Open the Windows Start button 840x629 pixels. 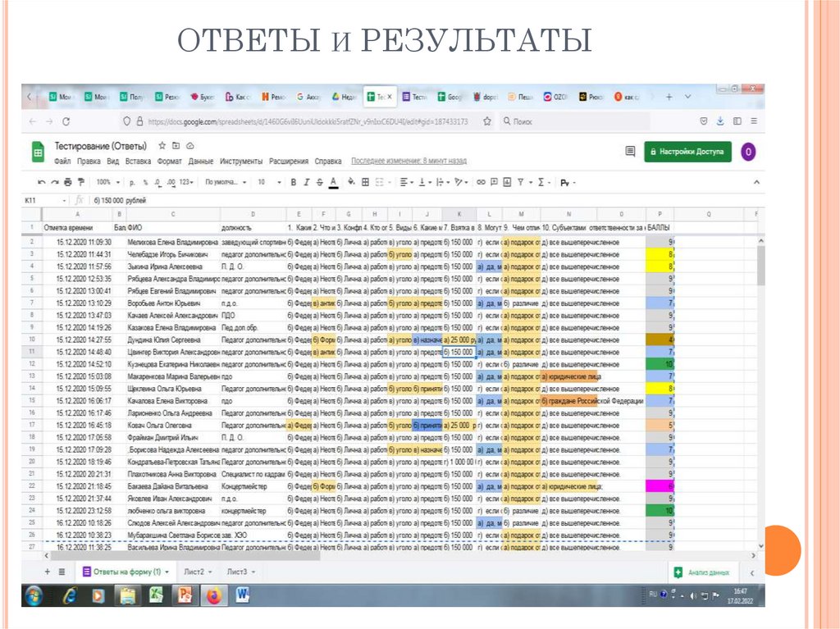point(34,595)
